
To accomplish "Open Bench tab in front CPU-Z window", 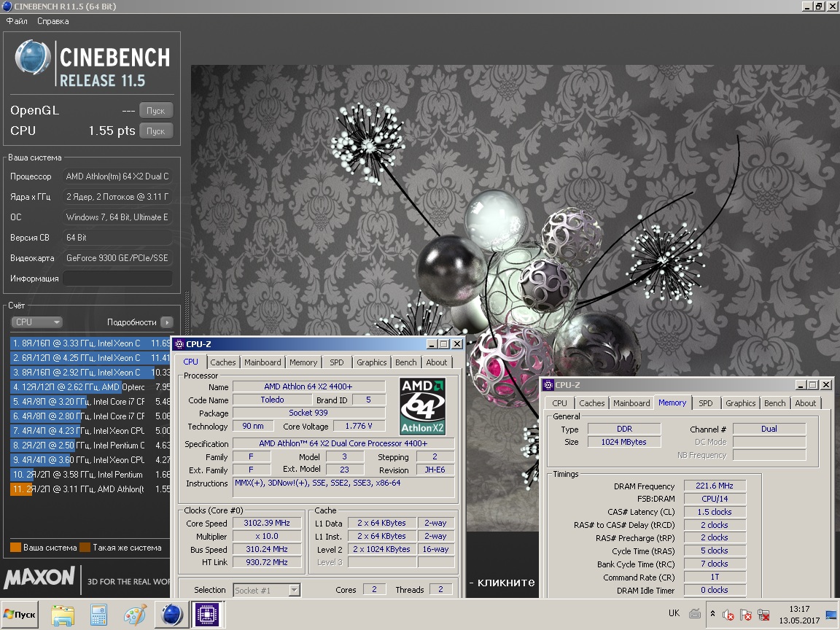I will click(405, 362).
